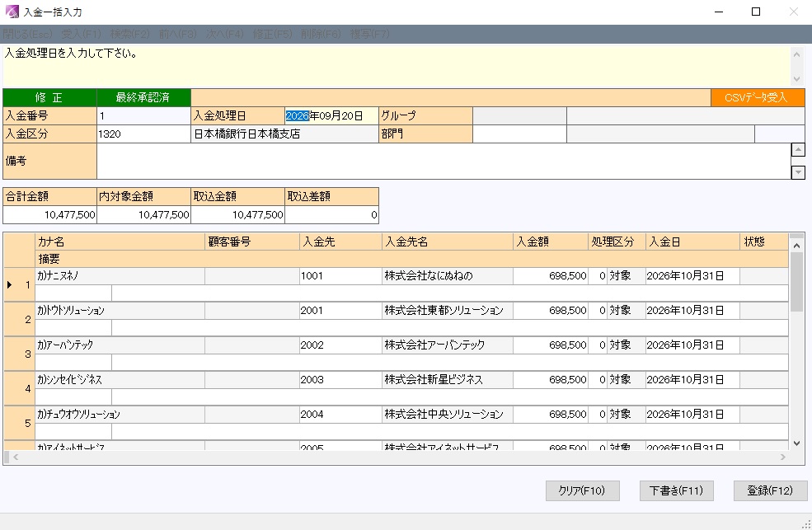
Task: Click 状態 column header
Action: coord(764,242)
